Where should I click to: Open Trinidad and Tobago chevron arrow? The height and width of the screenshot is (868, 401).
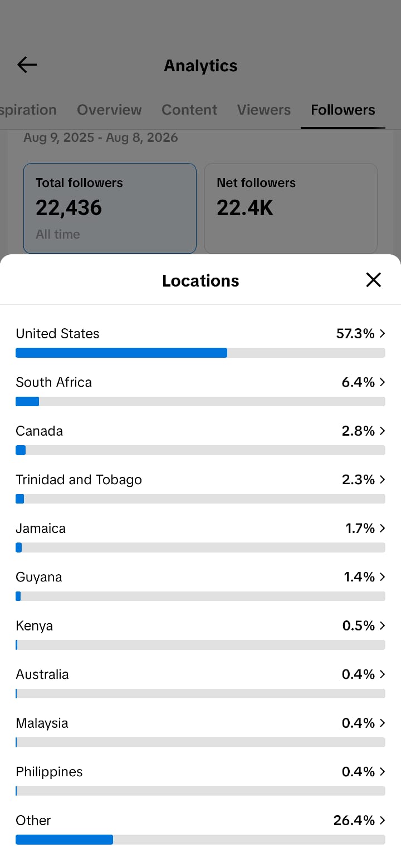[x=382, y=480]
